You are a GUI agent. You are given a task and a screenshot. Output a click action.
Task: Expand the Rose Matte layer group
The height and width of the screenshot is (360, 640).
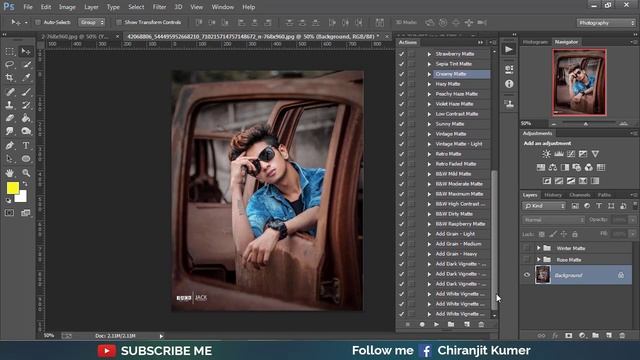point(538,260)
